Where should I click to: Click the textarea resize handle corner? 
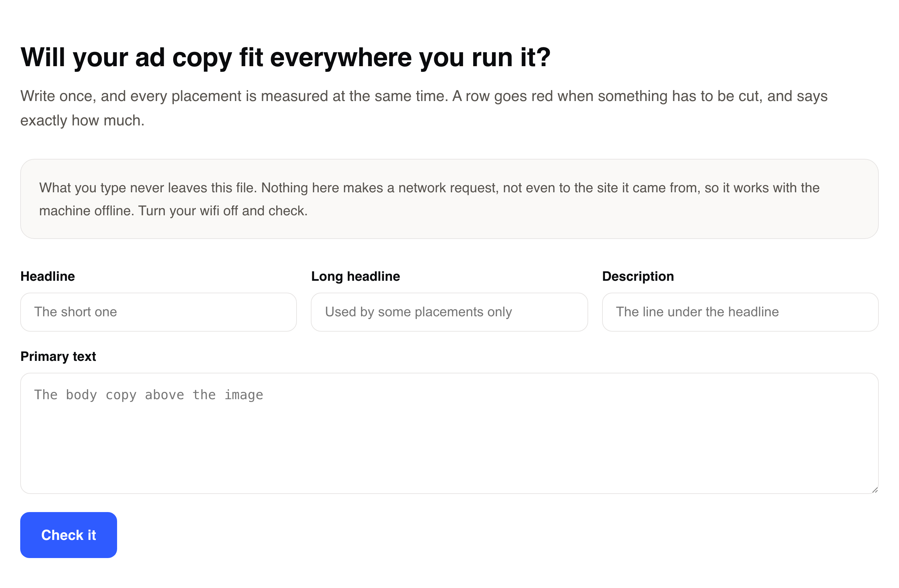[x=875, y=490]
